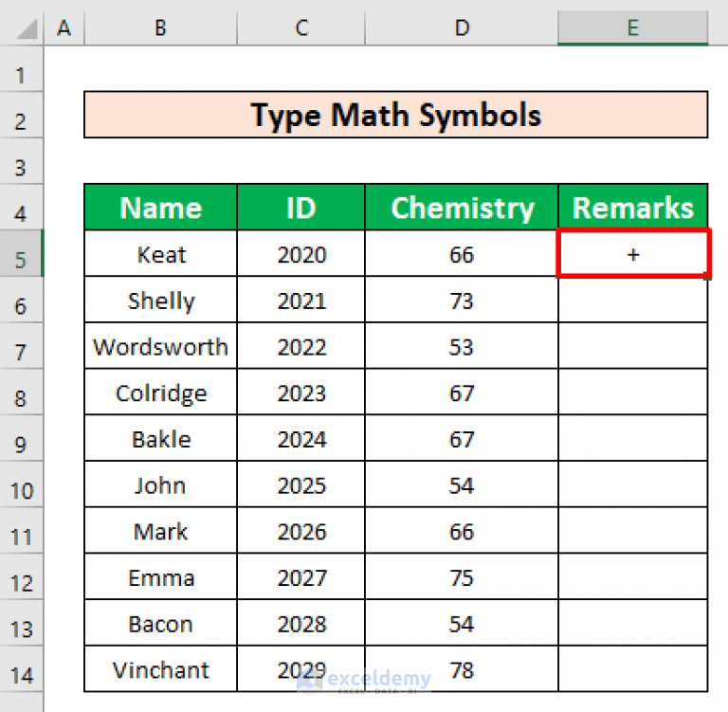Select column E header
The height and width of the screenshot is (712, 728).
pyautogui.click(x=633, y=27)
